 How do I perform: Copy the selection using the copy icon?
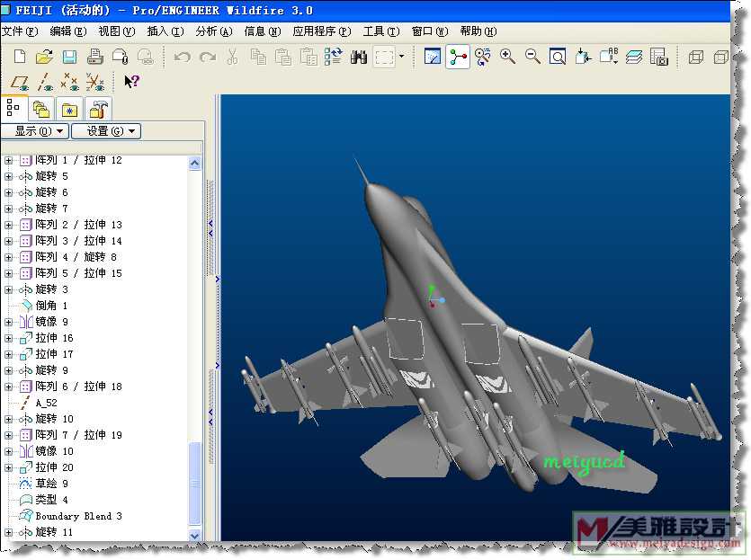(259, 57)
